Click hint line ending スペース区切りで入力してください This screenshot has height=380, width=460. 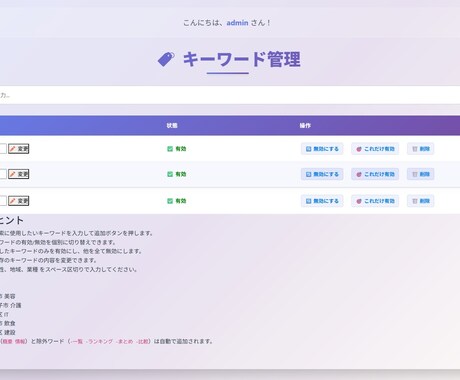pos(68,269)
